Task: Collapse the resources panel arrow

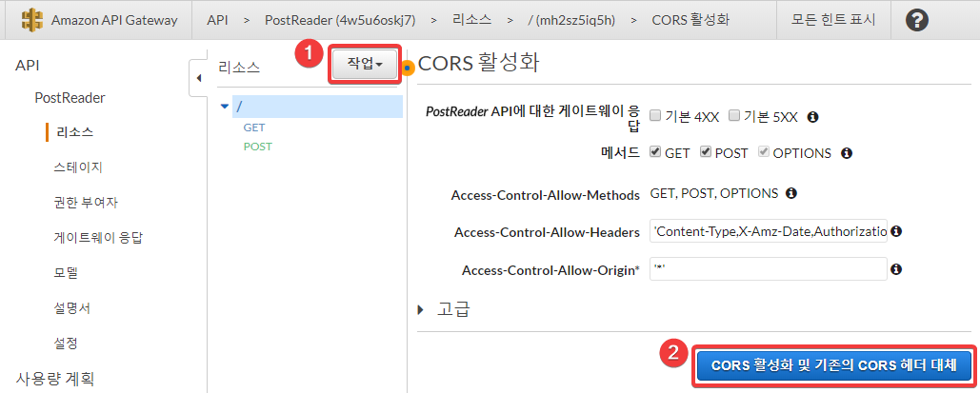Action: click(199, 79)
